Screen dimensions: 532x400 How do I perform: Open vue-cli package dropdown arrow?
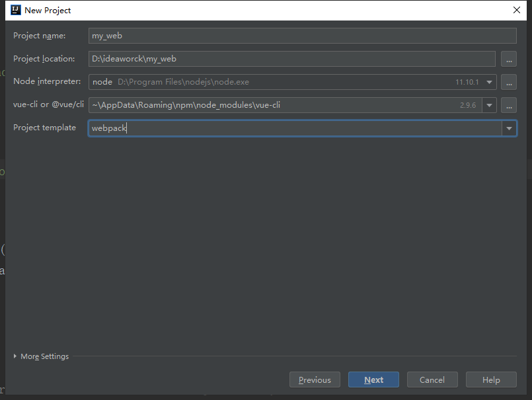pyautogui.click(x=489, y=105)
